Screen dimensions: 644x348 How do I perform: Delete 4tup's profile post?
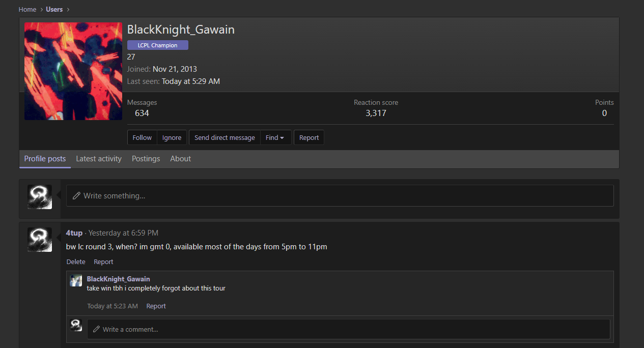pyautogui.click(x=76, y=262)
